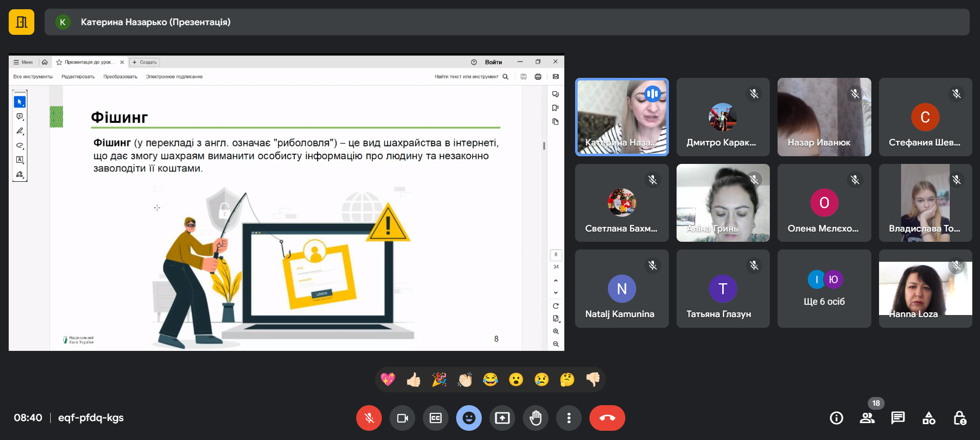980x440 pixels.
Task: Click the present screen icon
Action: click(x=502, y=418)
